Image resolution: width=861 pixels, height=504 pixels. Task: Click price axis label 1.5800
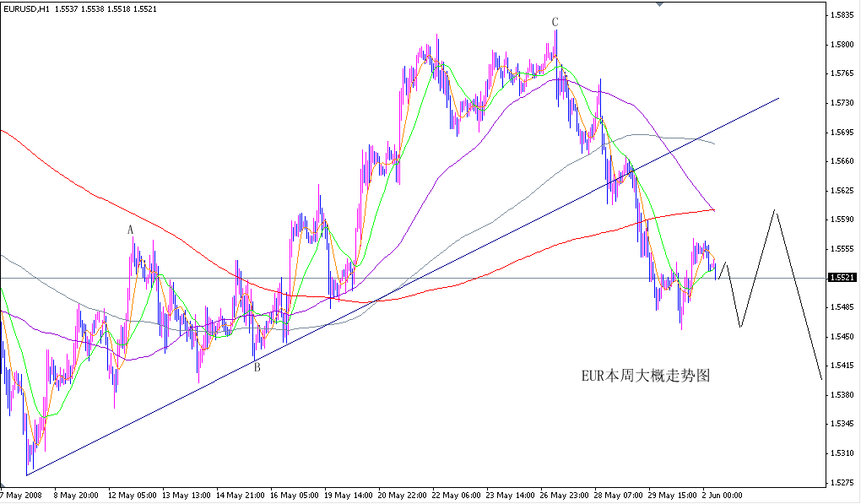tap(842, 44)
